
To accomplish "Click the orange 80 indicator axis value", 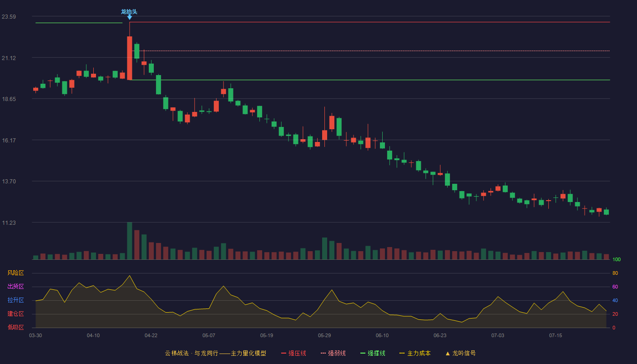I will point(615,273).
